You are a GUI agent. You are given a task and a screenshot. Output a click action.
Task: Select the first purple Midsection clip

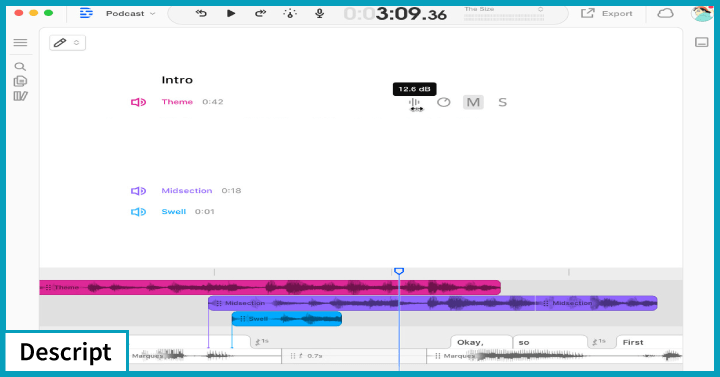371,303
